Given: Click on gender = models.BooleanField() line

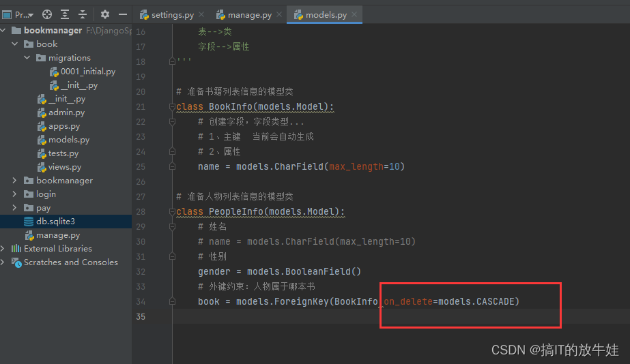Looking at the screenshot, I should tap(279, 272).
